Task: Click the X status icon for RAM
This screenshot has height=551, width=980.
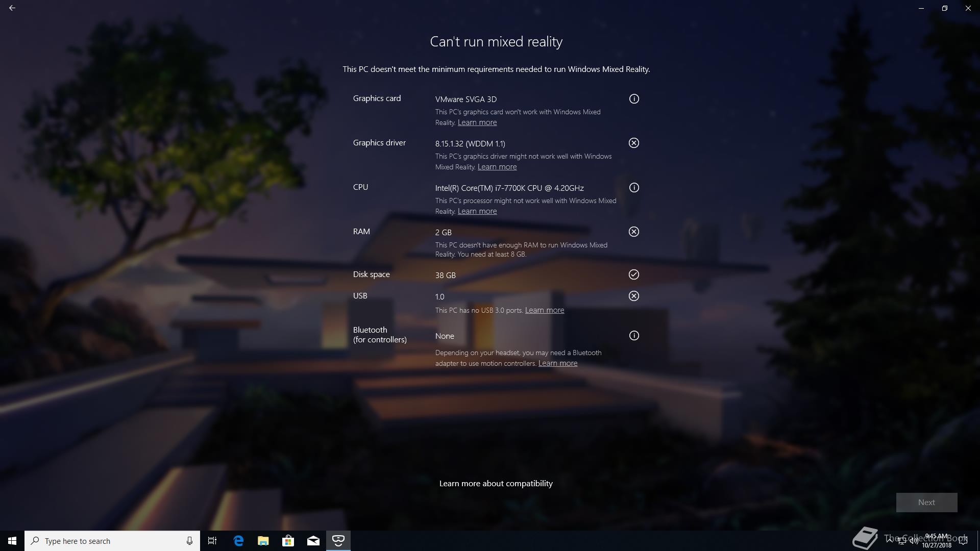Action: point(633,232)
